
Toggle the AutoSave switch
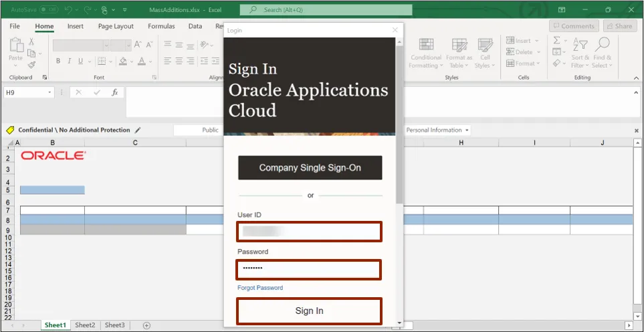[48, 10]
